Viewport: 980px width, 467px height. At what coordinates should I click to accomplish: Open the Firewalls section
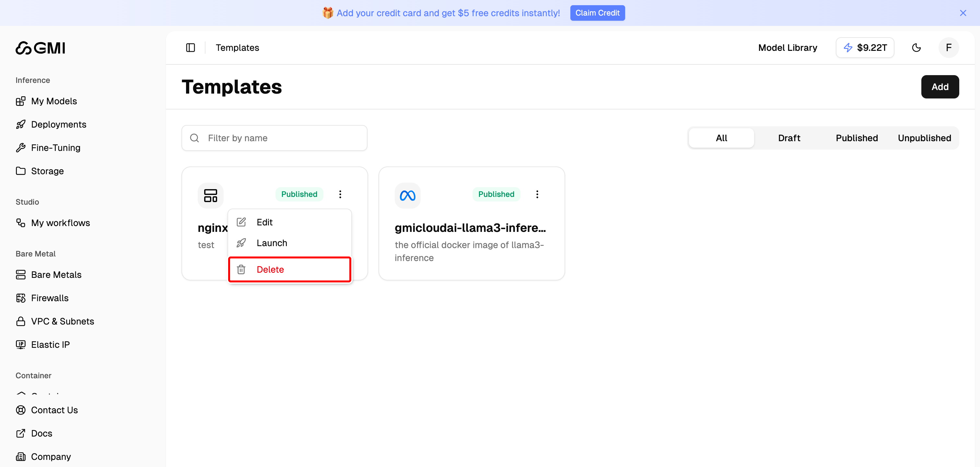pos(50,298)
